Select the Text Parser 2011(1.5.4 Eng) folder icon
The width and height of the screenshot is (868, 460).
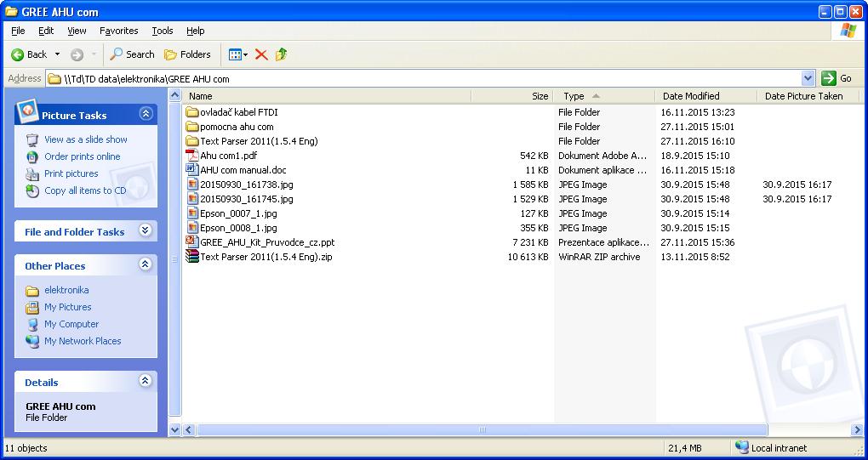point(192,141)
